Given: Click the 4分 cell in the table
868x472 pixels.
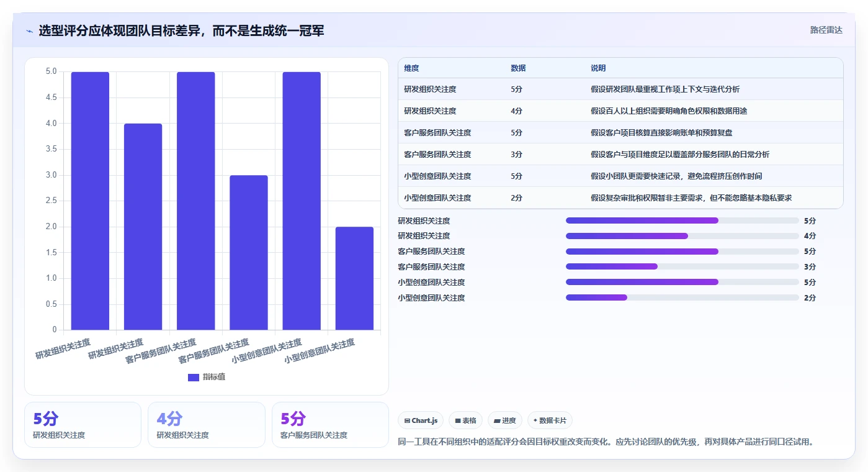Looking at the screenshot, I should [516, 111].
